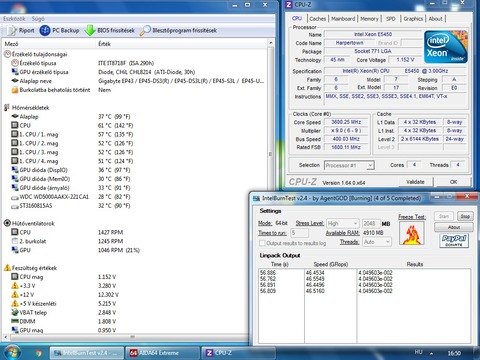
Task: Click the CPU temperature row icon
Action: tap(15, 125)
